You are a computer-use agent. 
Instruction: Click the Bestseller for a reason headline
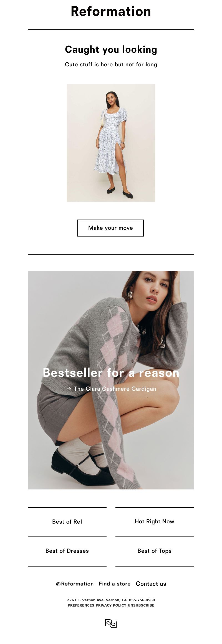click(x=111, y=373)
